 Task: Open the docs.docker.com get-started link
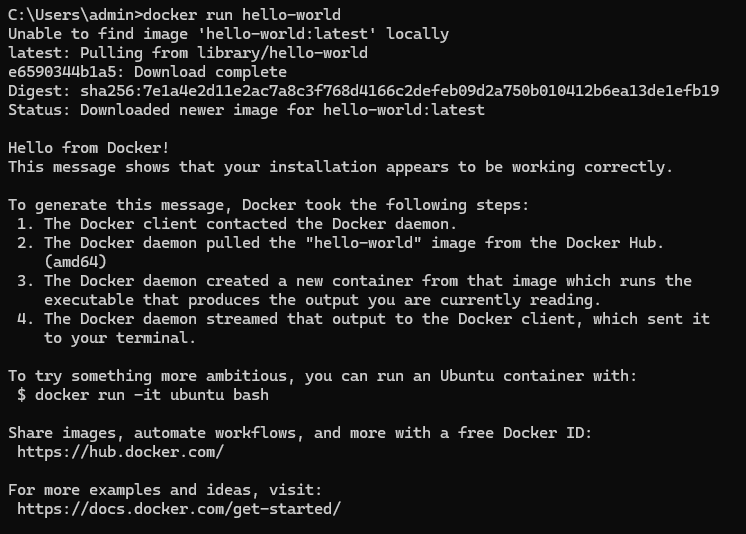coord(178,509)
